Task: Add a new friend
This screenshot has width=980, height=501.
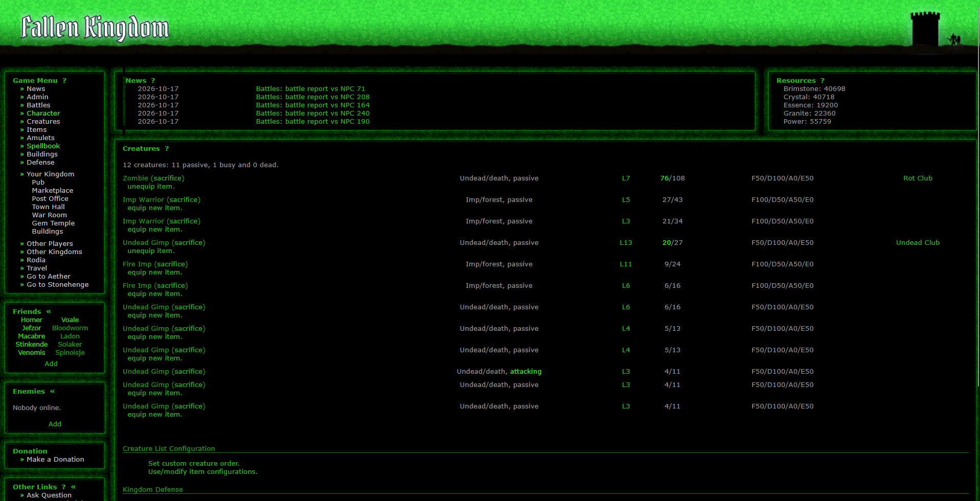Action: (x=51, y=363)
